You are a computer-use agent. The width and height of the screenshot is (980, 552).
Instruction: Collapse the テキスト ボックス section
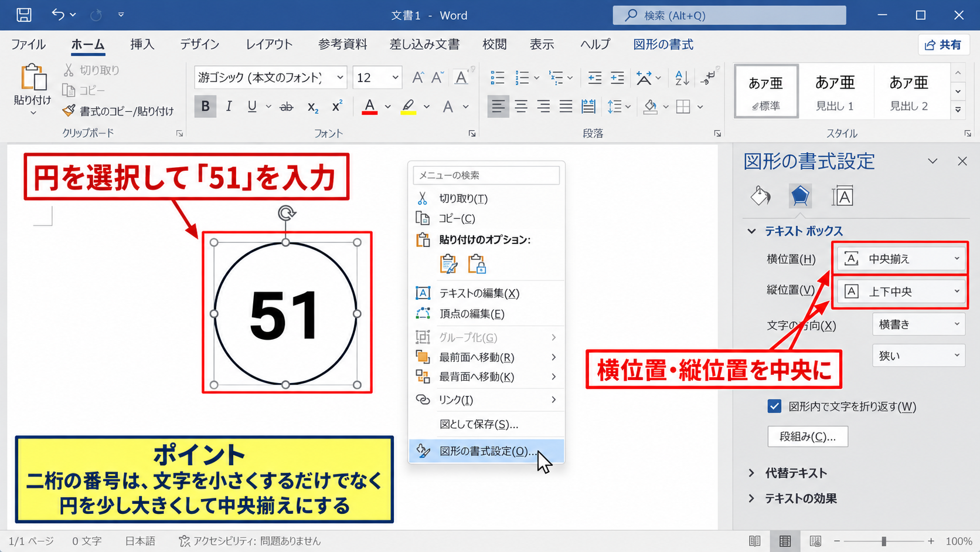tap(795, 231)
